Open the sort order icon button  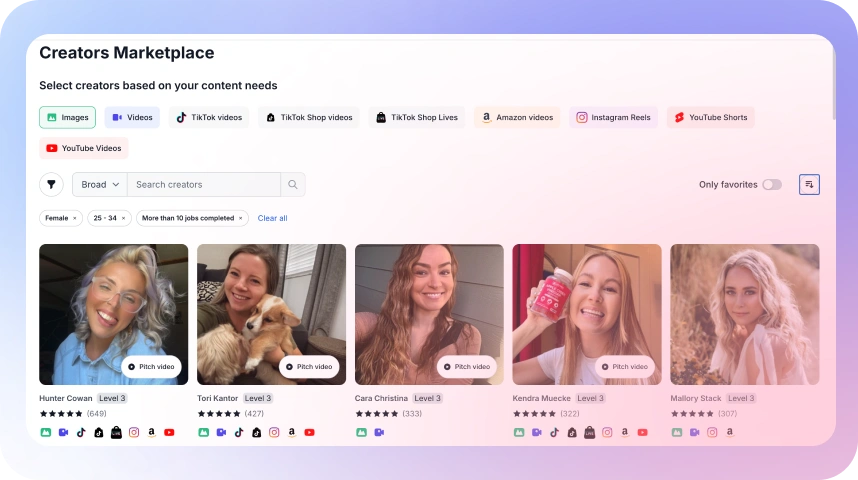click(x=809, y=185)
